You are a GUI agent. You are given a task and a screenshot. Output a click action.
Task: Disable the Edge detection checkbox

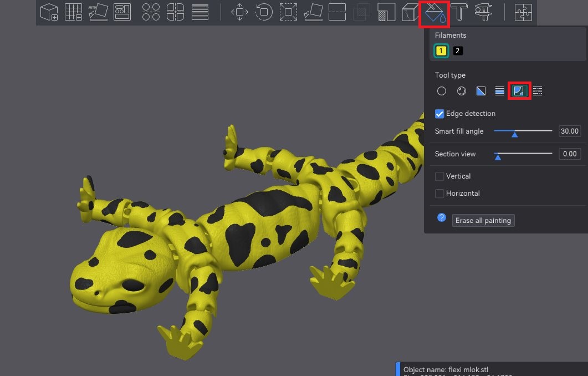[x=440, y=114]
